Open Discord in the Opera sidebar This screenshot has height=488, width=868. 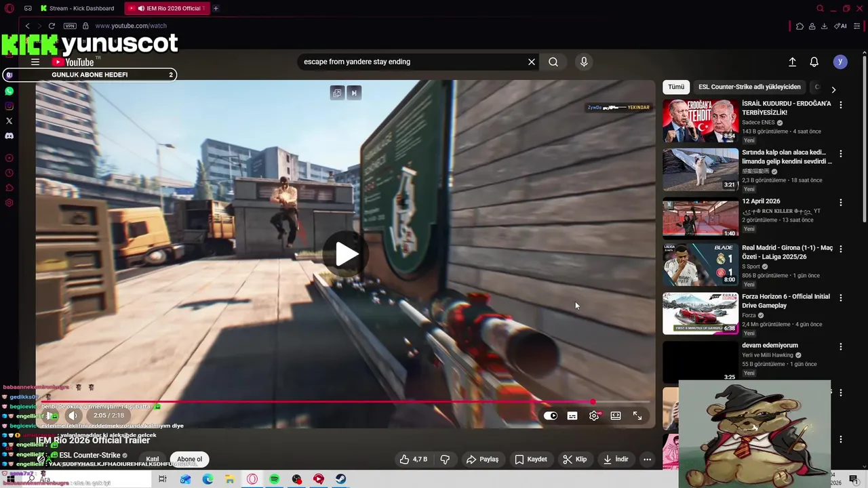coord(9,136)
